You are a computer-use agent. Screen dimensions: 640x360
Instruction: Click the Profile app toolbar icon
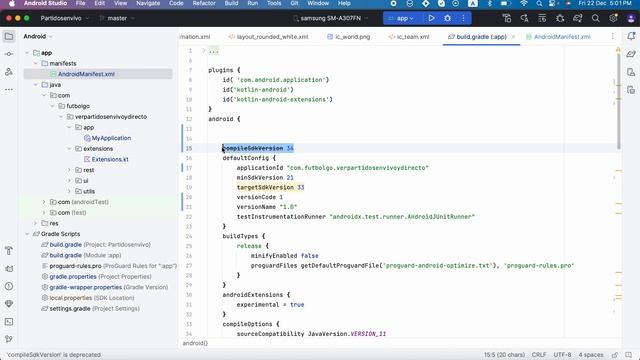507,18
